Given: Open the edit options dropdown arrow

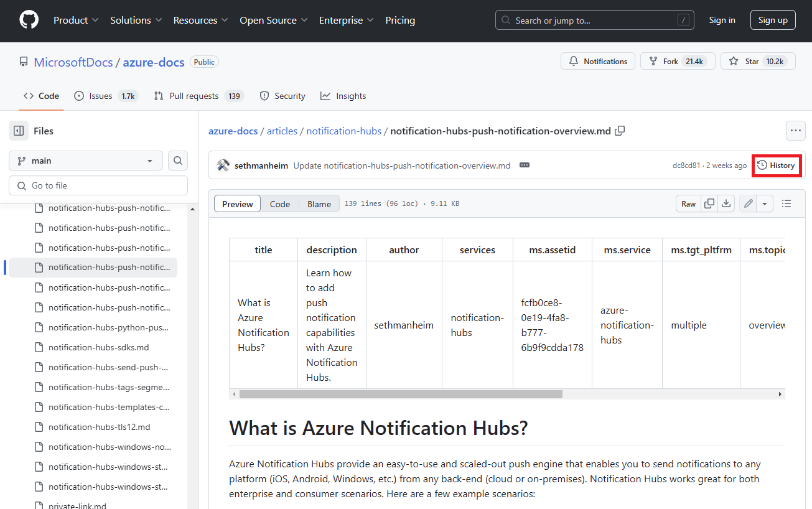Looking at the screenshot, I should click(x=765, y=203).
